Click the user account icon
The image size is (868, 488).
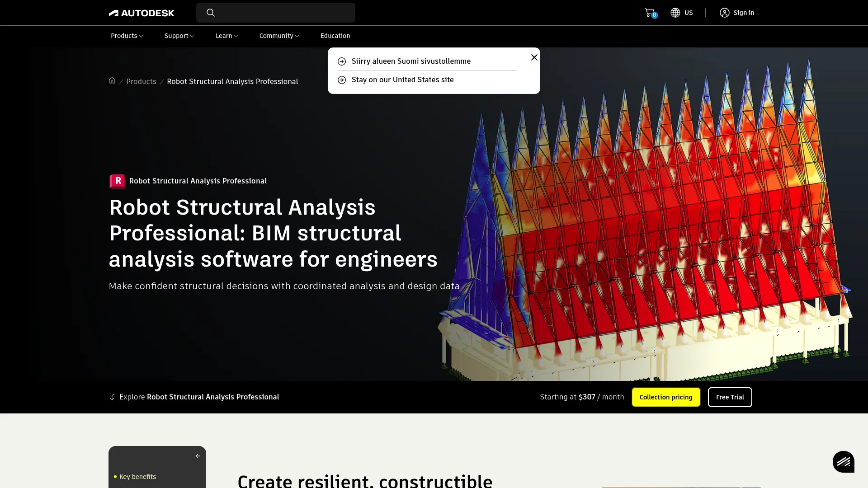(725, 13)
